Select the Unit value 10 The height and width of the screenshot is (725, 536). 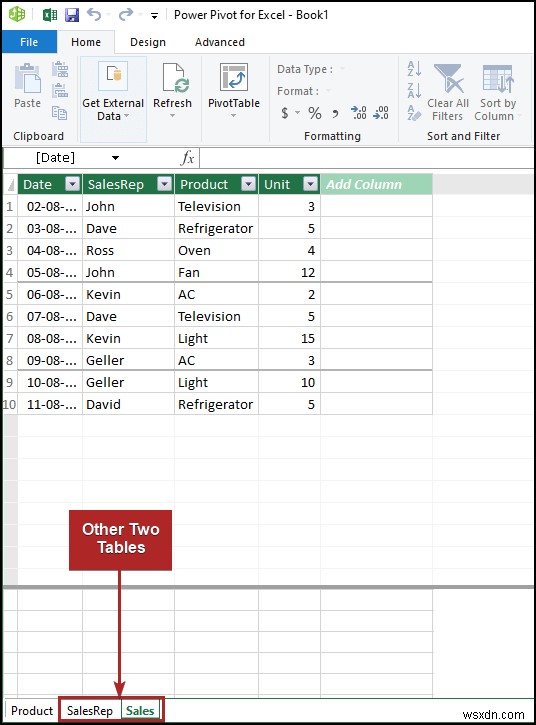290,382
